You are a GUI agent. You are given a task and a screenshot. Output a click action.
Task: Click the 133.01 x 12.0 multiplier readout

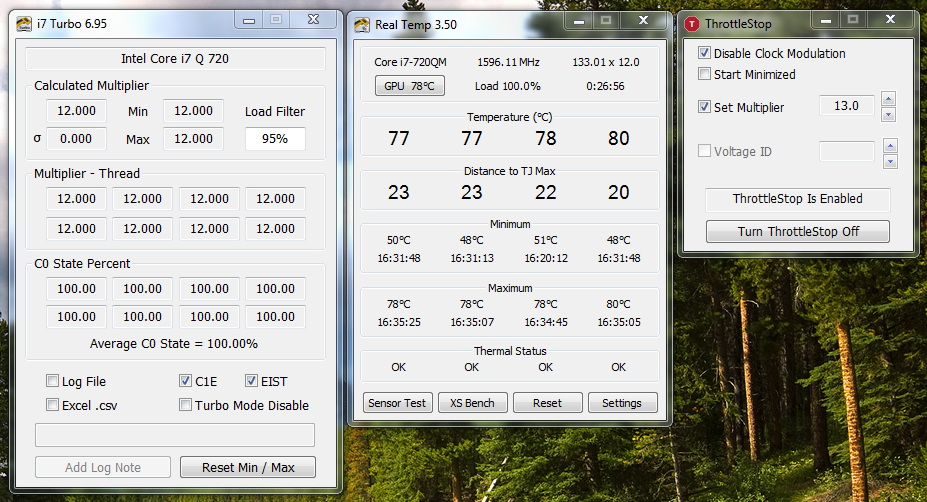pyautogui.click(x=605, y=62)
